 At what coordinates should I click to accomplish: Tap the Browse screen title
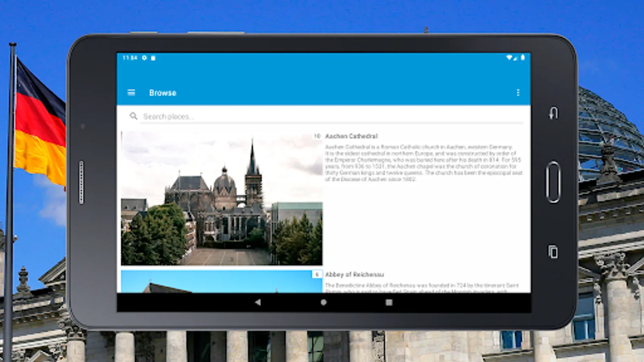coord(163,93)
